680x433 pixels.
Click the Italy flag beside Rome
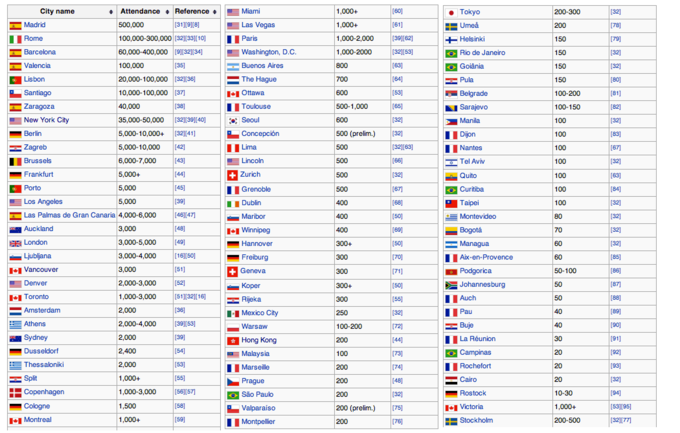click(15, 39)
